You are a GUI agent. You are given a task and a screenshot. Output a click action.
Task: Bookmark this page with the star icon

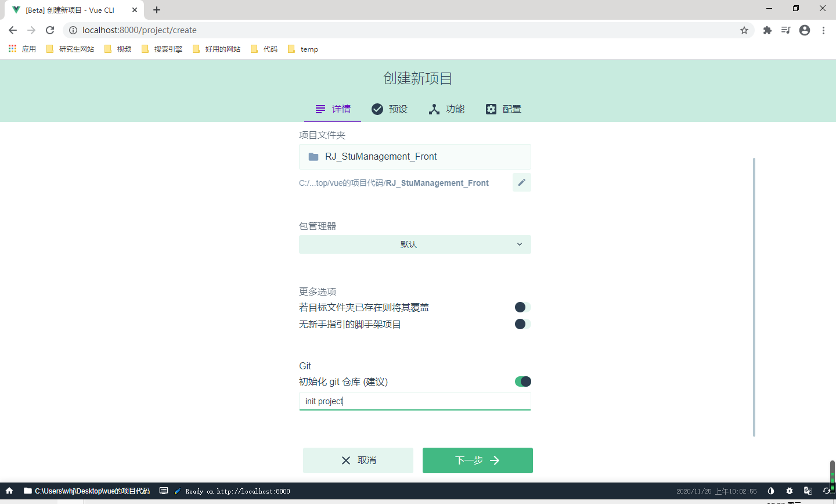point(744,30)
